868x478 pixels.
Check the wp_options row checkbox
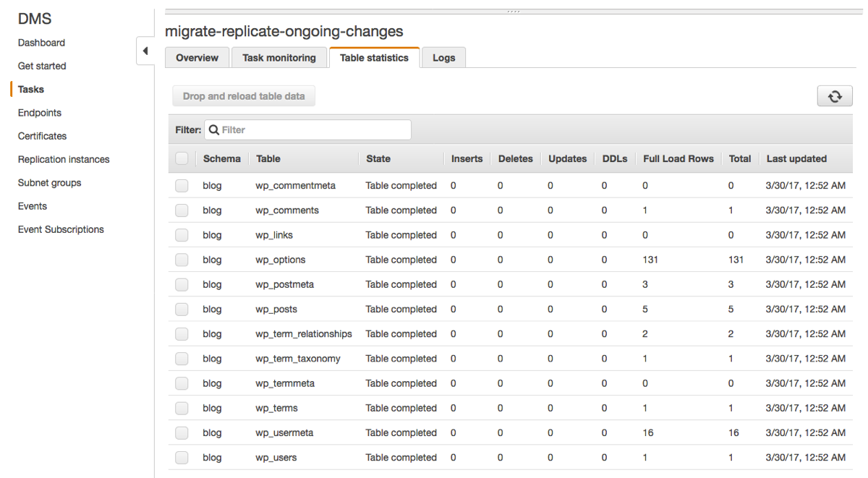[182, 260]
